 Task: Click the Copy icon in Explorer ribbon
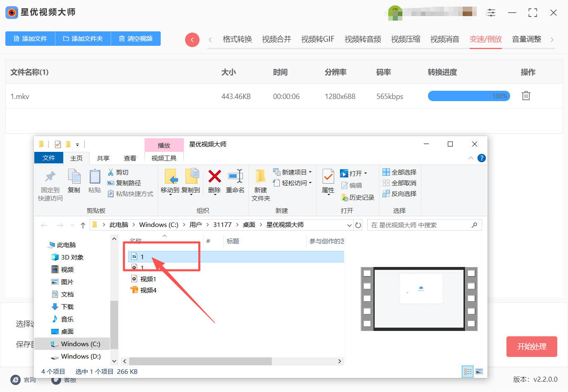tap(74, 177)
